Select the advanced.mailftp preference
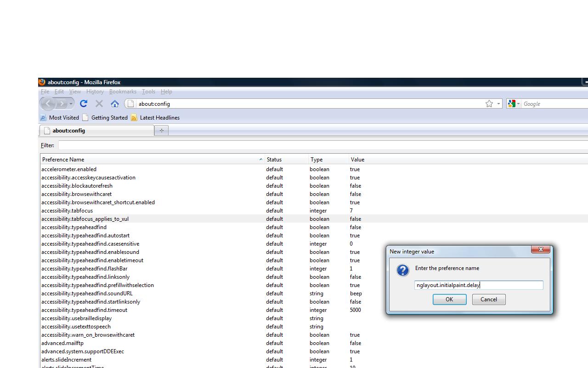Image resolution: width=588 pixels, height=368 pixels. 314,343
